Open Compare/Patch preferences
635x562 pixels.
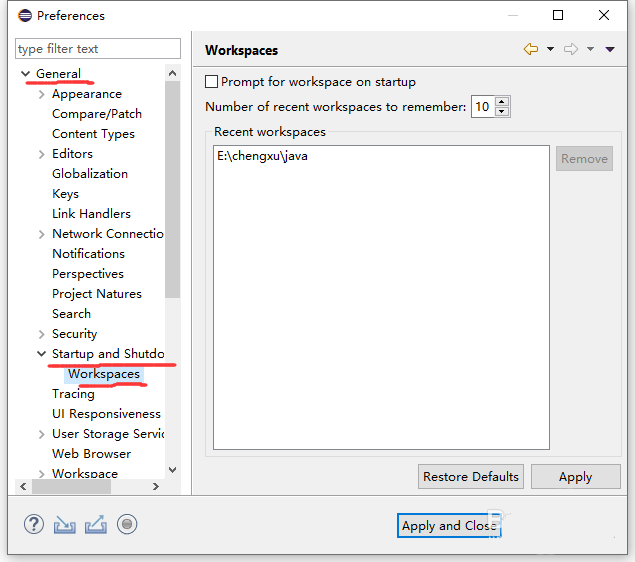tap(97, 114)
